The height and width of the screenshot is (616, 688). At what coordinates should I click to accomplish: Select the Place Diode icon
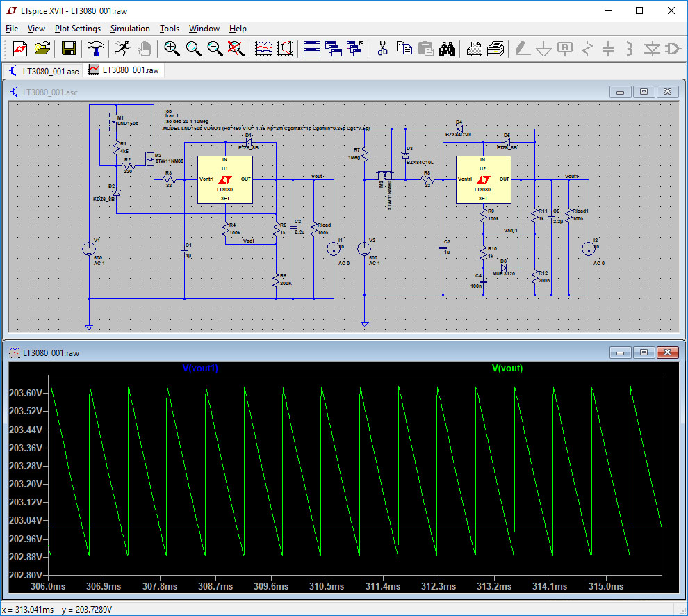(652, 48)
